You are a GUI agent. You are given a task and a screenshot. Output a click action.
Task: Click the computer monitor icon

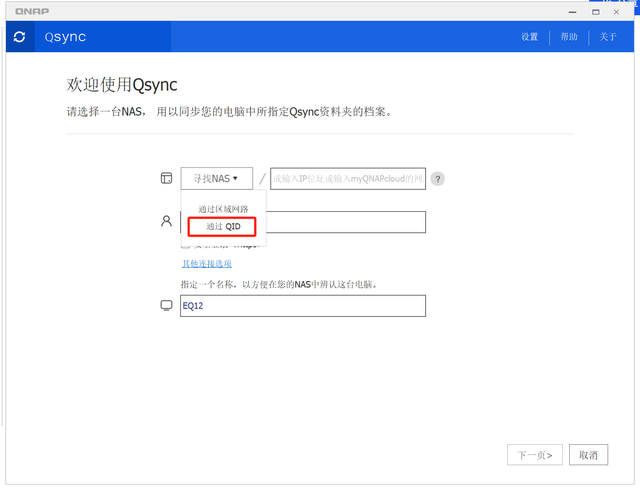(x=167, y=306)
